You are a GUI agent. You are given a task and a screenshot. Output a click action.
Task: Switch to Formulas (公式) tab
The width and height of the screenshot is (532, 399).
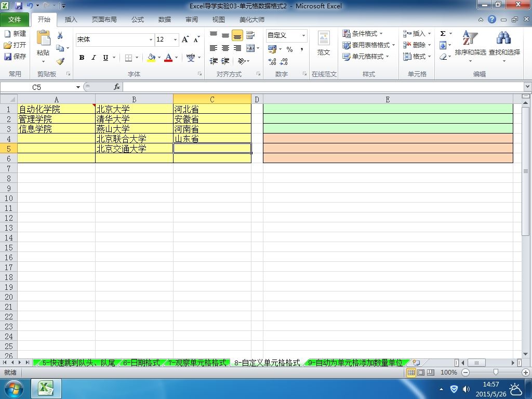tap(137, 20)
